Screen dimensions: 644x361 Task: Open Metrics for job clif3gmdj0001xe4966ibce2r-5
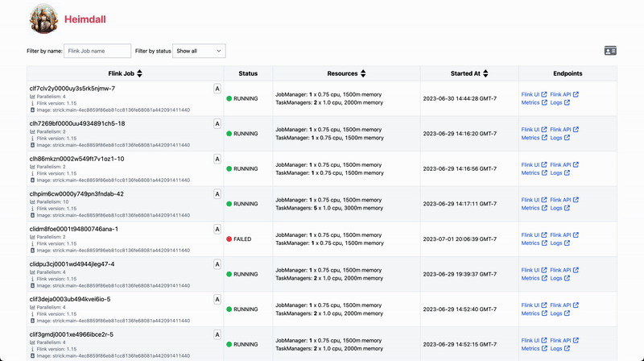(534, 349)
